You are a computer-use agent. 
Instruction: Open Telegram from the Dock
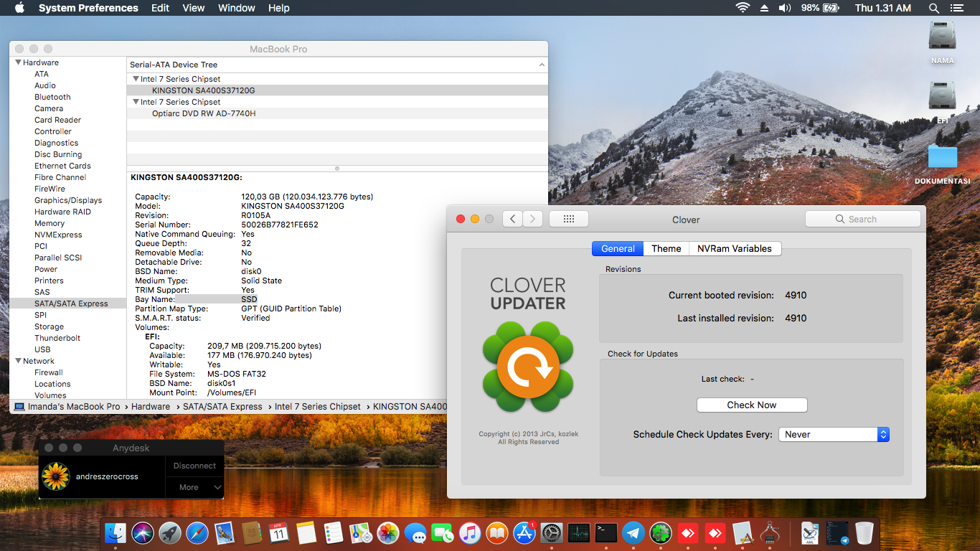point(634,533)
